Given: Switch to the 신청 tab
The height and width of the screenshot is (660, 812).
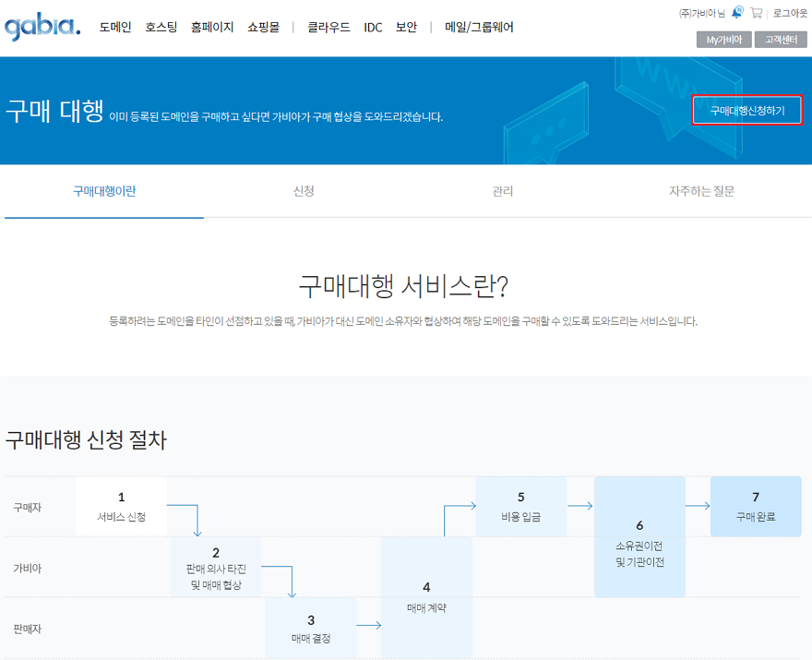Looking at the screenshot, I should [x=304, y=191].
